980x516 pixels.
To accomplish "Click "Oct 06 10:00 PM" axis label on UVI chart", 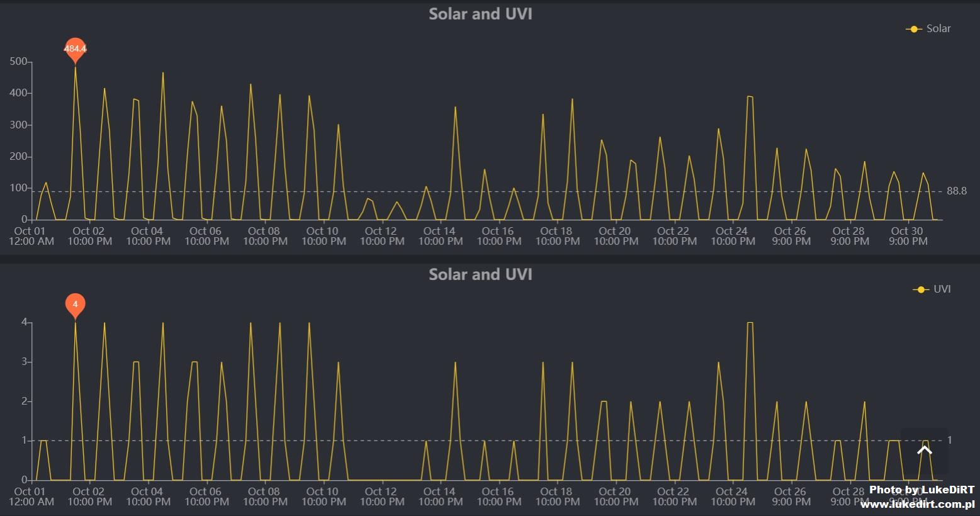I will pyautogui.click(x=206, y=496).
